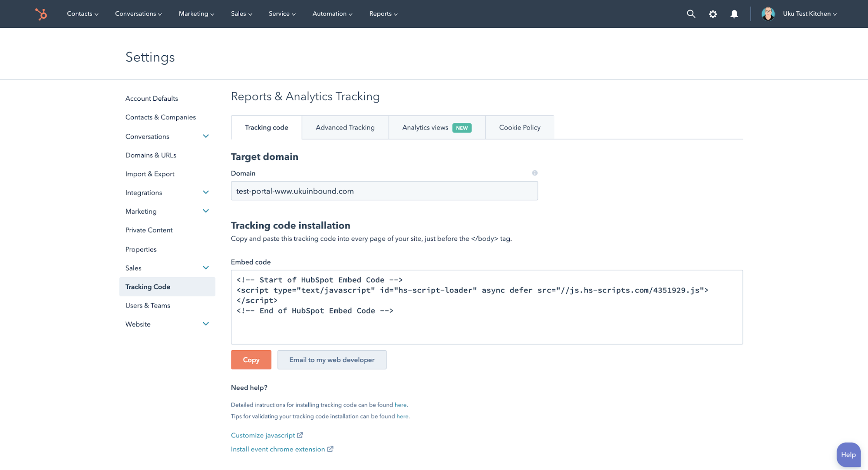Select the Analytics views NEW tab
This screenshot has width=868, height=470.
pos(436,127)
